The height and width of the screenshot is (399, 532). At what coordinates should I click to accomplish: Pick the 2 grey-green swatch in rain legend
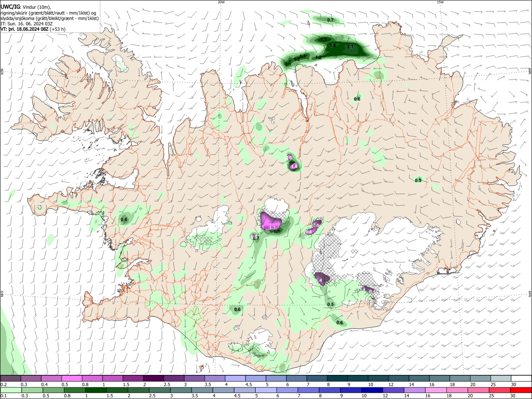pos(138,390)
